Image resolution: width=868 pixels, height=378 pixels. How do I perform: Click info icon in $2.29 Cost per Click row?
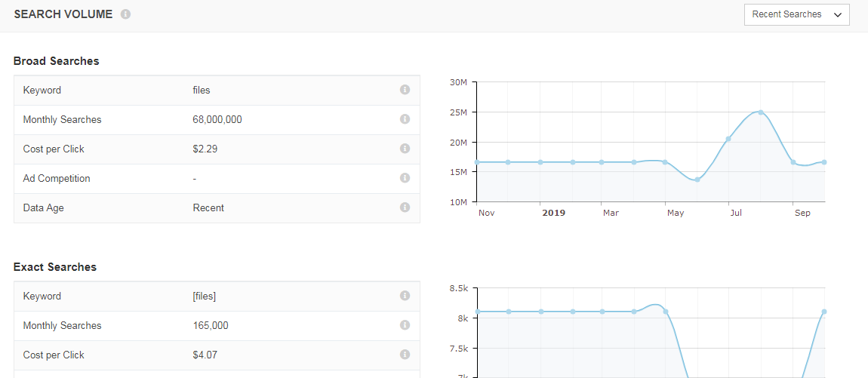click(405, 149)
